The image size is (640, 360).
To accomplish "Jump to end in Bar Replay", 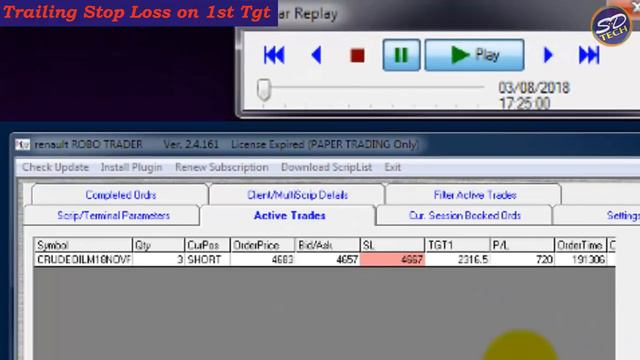I will tap(589, 55).
